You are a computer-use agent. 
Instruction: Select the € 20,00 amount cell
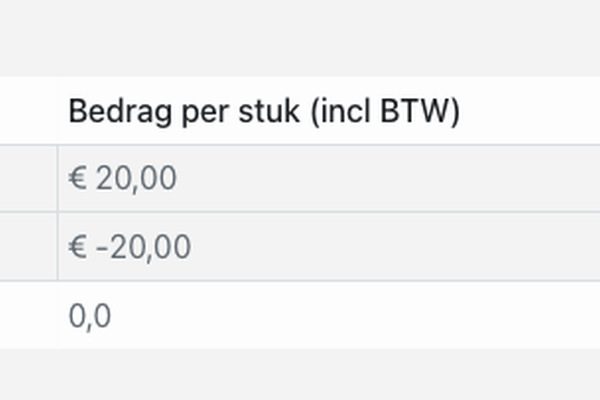pos(122,179)
